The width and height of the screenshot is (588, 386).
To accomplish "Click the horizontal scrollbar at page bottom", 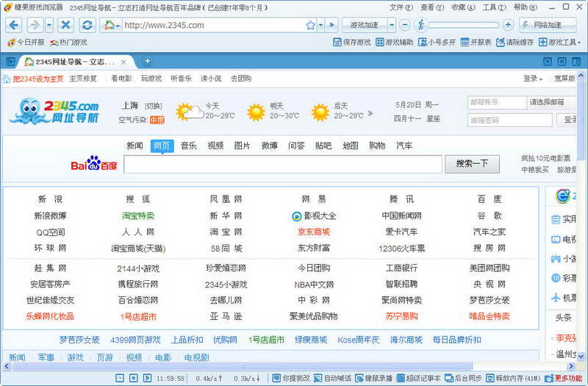I will pyautogui.click(x=243, y=366).
